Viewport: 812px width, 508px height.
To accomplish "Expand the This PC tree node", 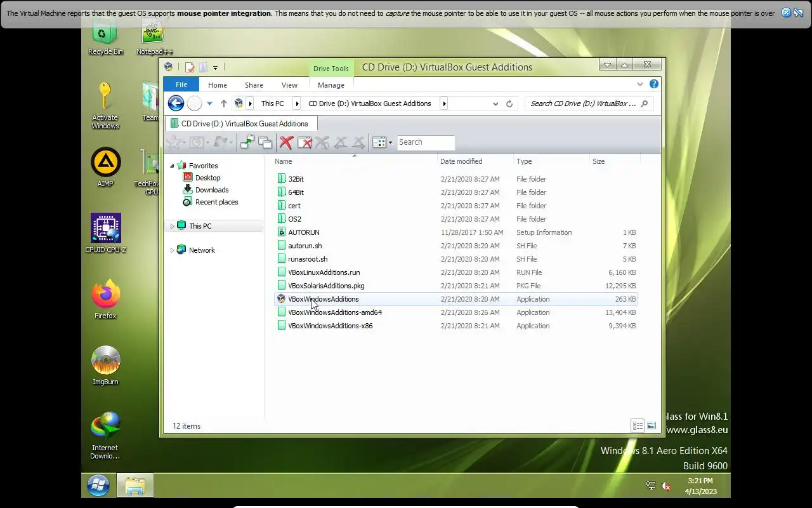I will 172,226.
